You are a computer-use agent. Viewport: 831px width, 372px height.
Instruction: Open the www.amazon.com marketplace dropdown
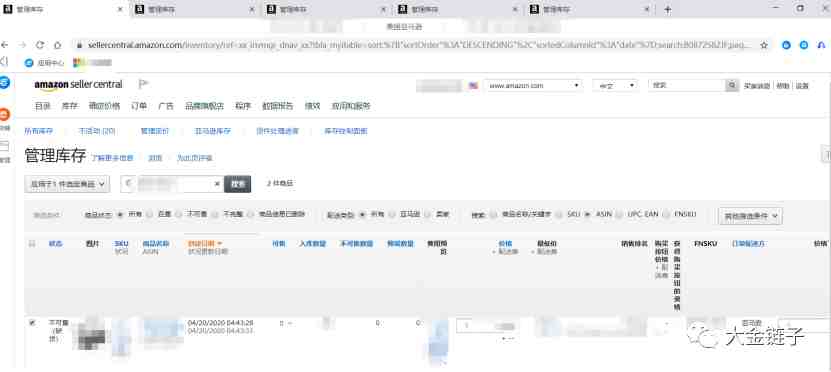(533, 85)
